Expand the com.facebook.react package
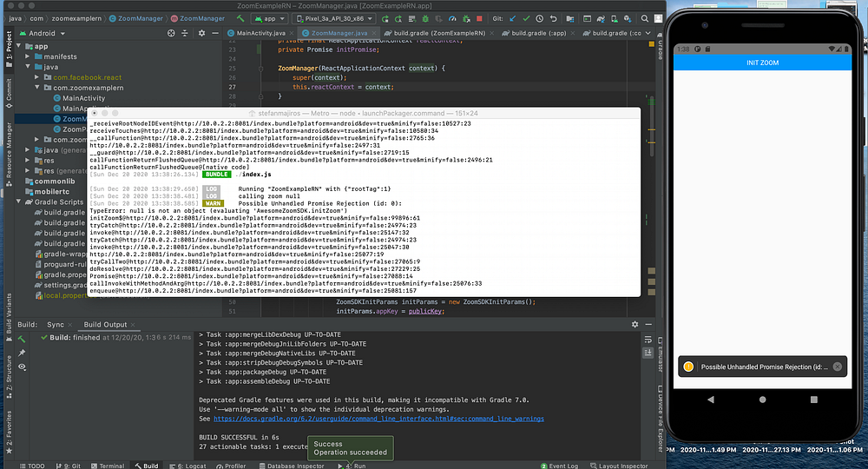Image resolution: width=868 pixels, height=469 pixels. (x=36, y=77)
